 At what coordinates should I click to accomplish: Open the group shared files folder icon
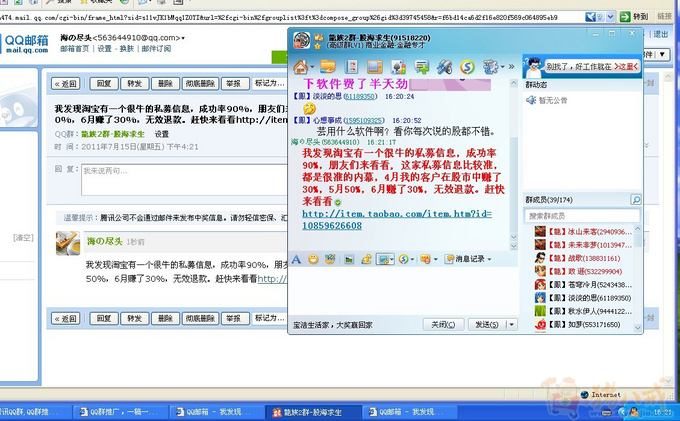pyautogui.click(x=328, y=67)
